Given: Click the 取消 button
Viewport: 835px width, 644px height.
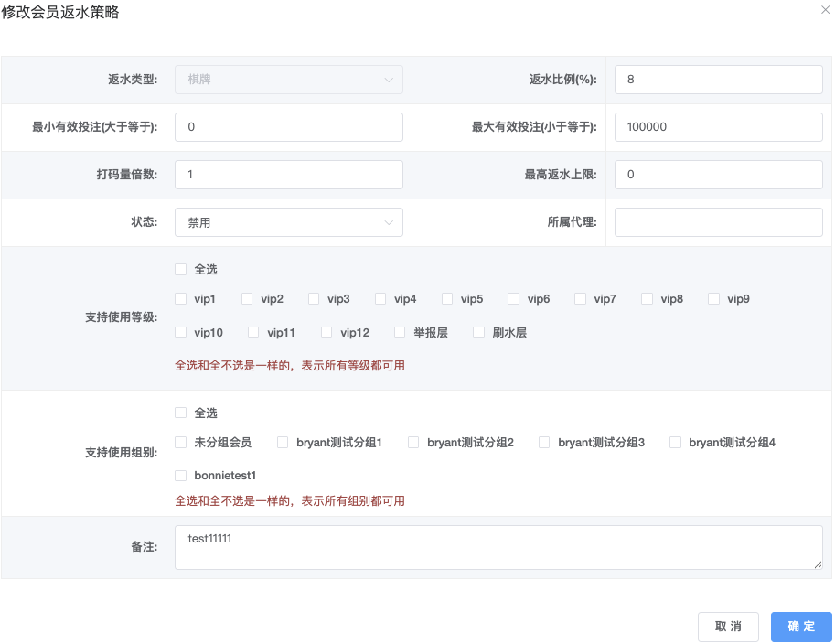Looking at the screenshot, I should click(728, 627).
